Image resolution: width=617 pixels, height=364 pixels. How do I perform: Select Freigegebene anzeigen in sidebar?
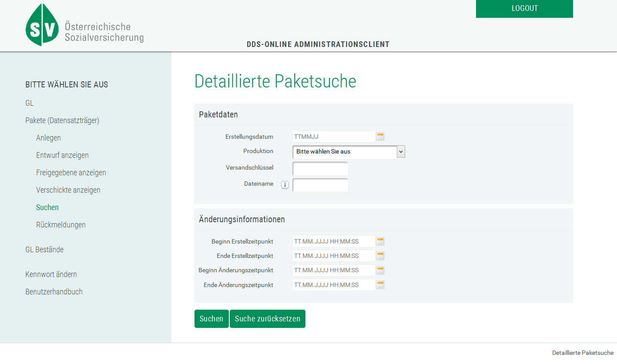(x=71, y=173)
